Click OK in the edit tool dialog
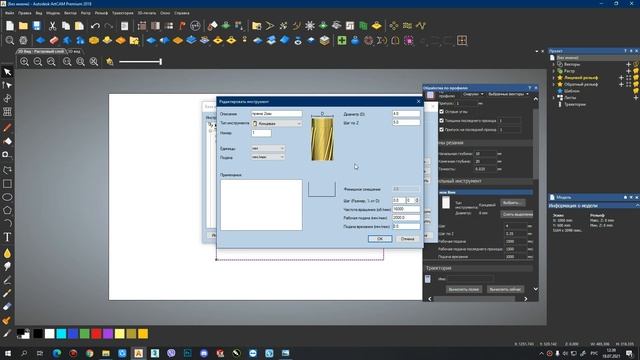Image resolution: width=640 pixels, height=360 pixels. point(380,239)
